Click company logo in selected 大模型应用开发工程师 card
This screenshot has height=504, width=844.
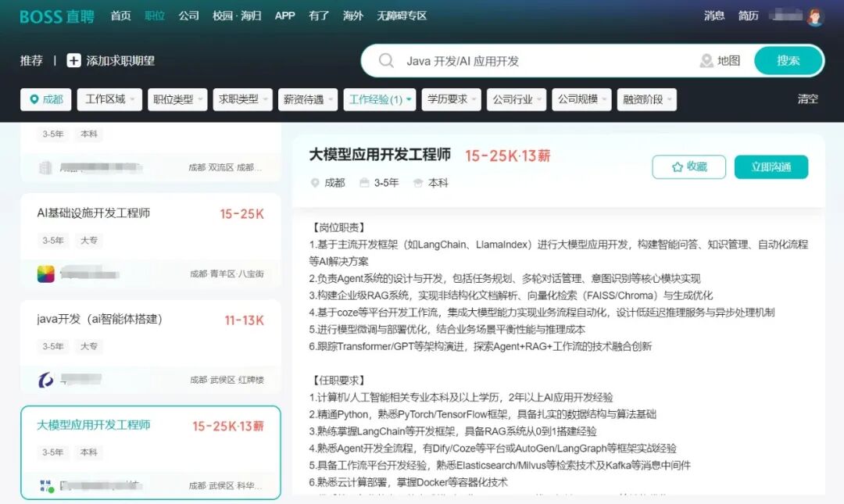[x=47, y=486]
